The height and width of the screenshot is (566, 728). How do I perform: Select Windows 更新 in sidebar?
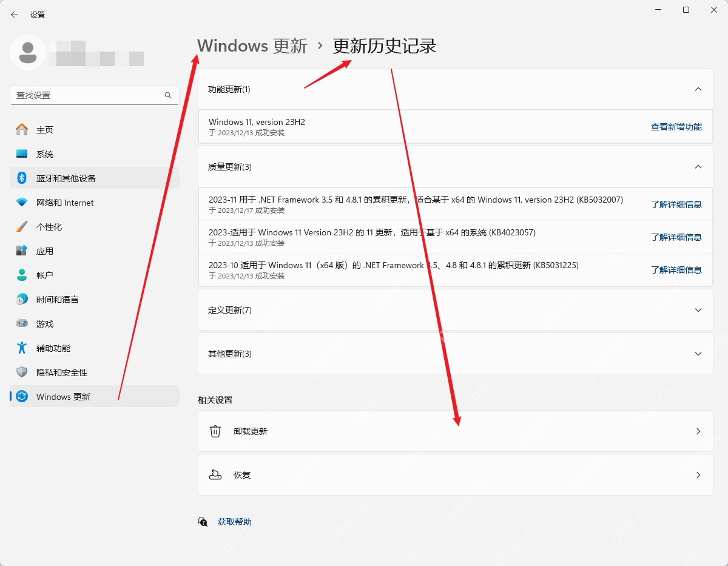pos(95,396)
